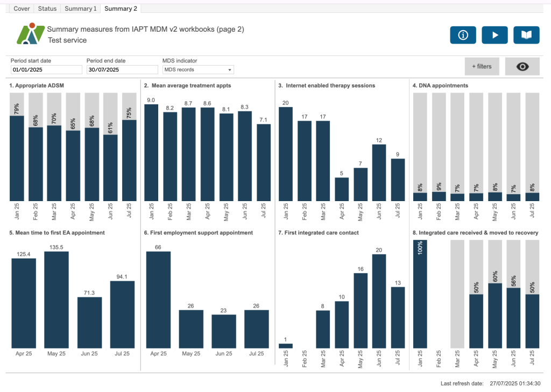Open the MDS indicator dropdown

pos(197,70)
